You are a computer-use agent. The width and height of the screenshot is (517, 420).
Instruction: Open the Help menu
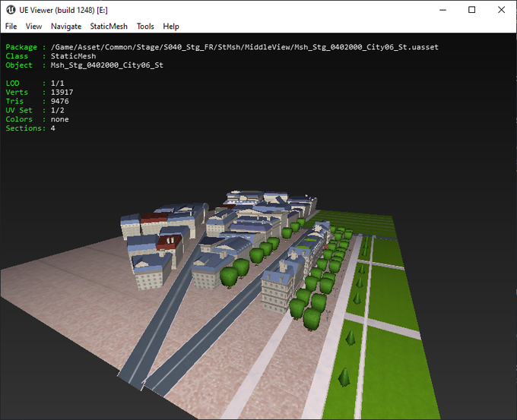[x=171, y=26]
